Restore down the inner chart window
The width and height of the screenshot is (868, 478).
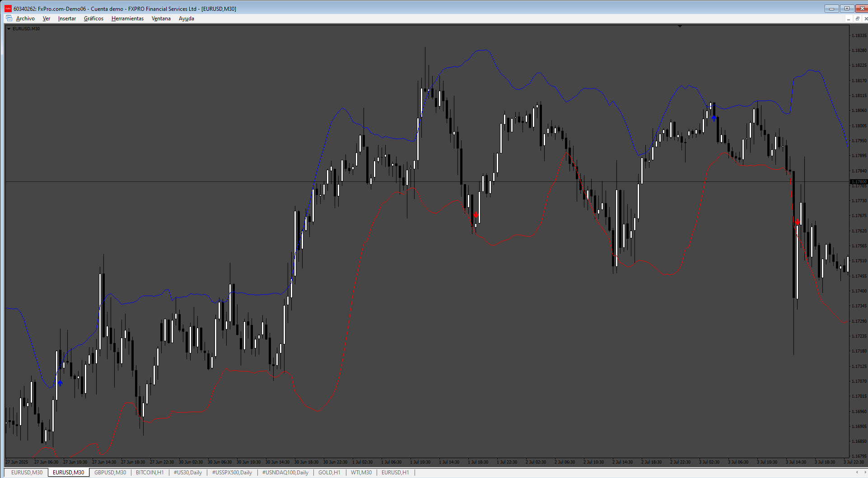click(x=857, y=19)
